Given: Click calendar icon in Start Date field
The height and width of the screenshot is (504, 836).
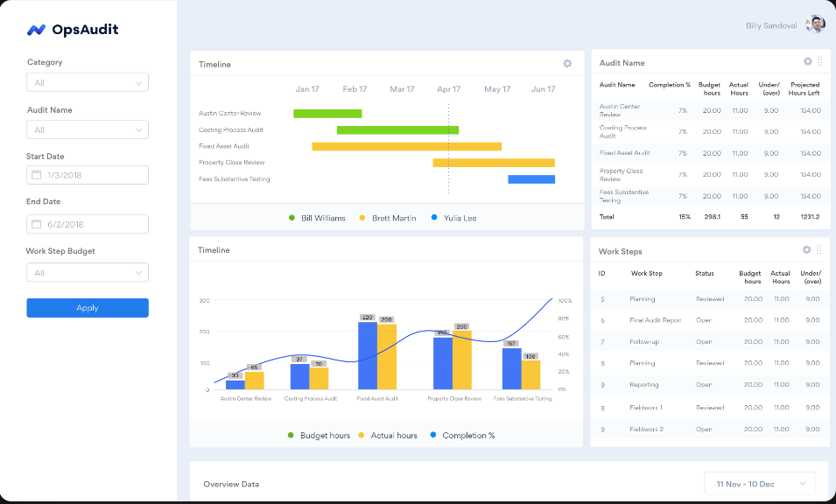Looking at the screenshot, I should pyautogui.click(x=37, y=175).
